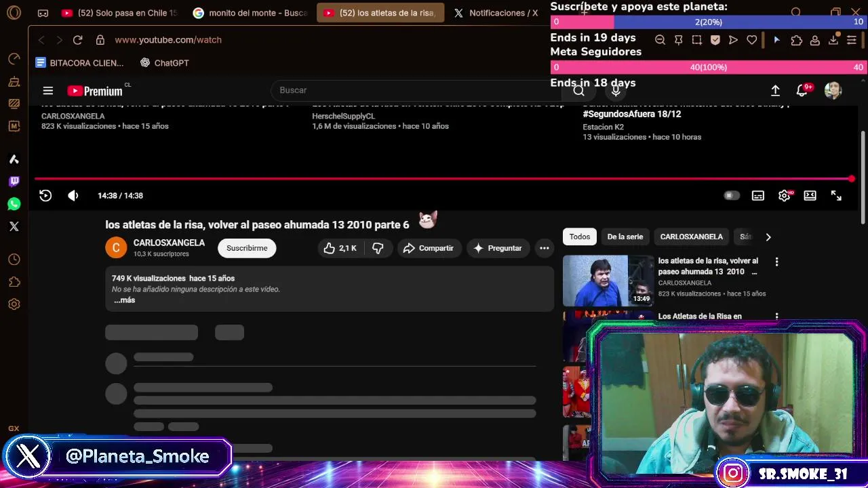Go to YouTube Premium home logo
Viewport: 868px width, 488px height.
coord(95,91)
